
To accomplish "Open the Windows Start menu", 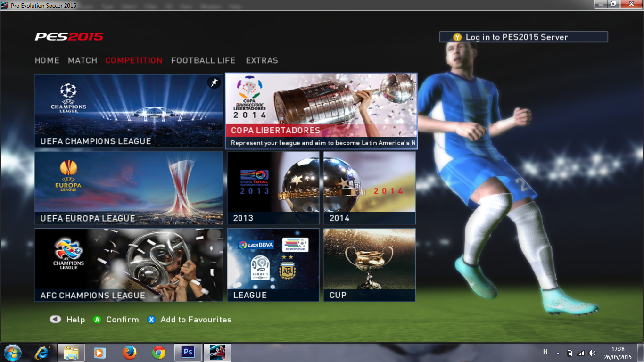I will [12, 353].
